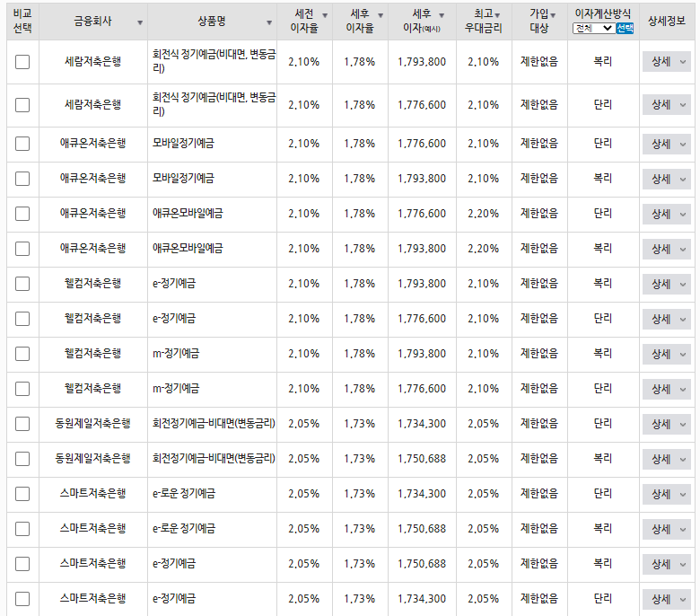Click 스마트저축은행 name in e-정기예금 단리 row

tap(92, 599)
